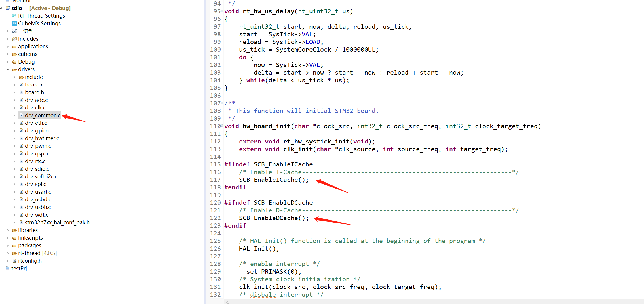Place cursor on SCB_EnableDCache(); line 122

coord(274,218)
